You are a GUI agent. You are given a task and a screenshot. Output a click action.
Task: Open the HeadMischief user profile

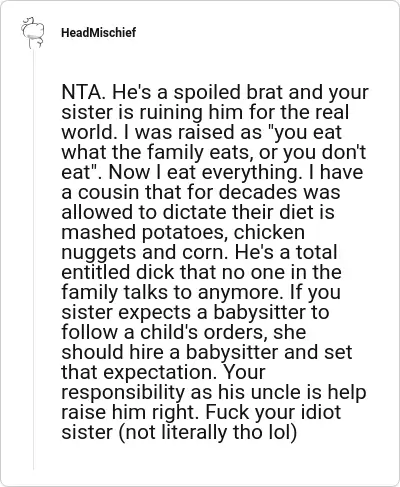point(99,33)
